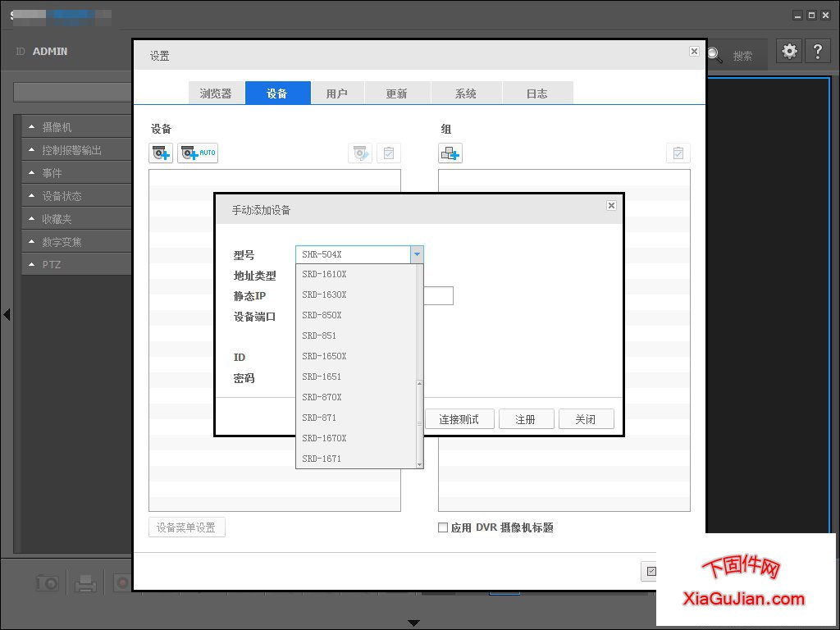
Task: Switch to the 浏览器 tab
Action: tap(216, 94)
